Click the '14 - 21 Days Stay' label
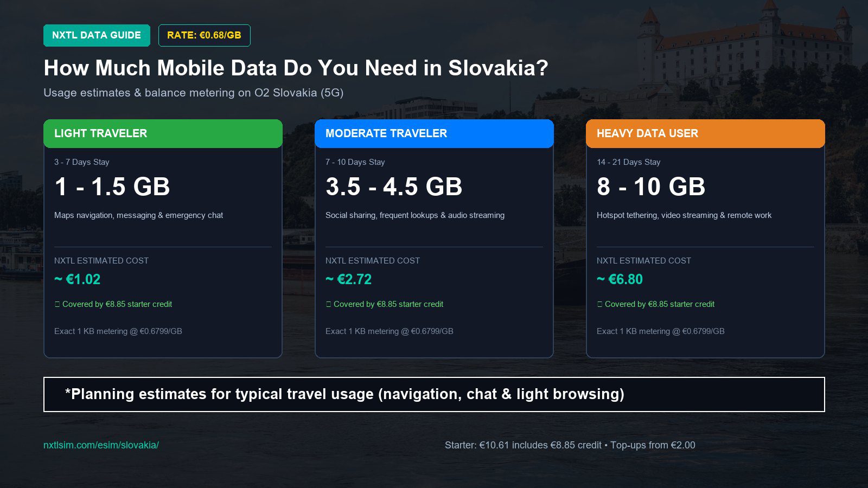This screenshot has height=488, width=868. click(628, 162)
